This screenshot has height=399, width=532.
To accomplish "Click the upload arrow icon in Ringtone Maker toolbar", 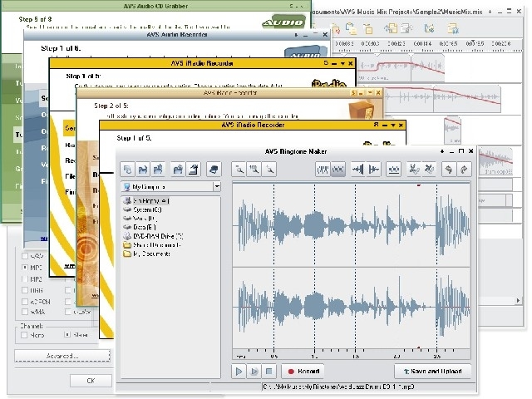I will tap(194, 169).
